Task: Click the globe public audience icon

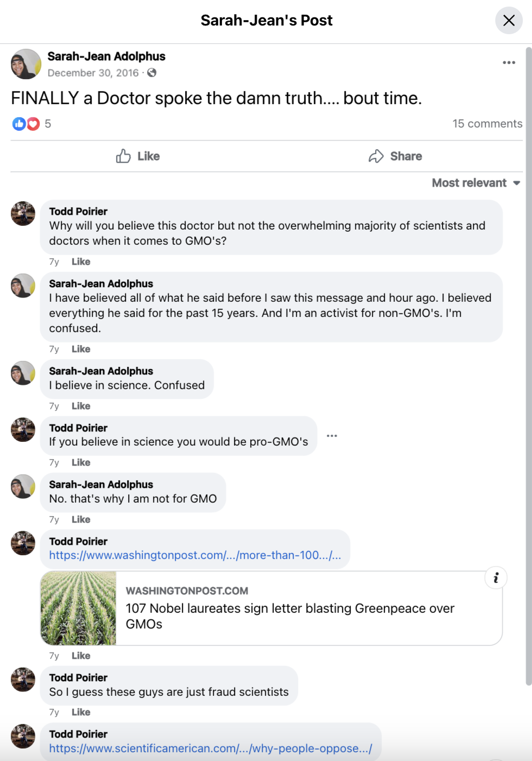Action: point(152,73)
